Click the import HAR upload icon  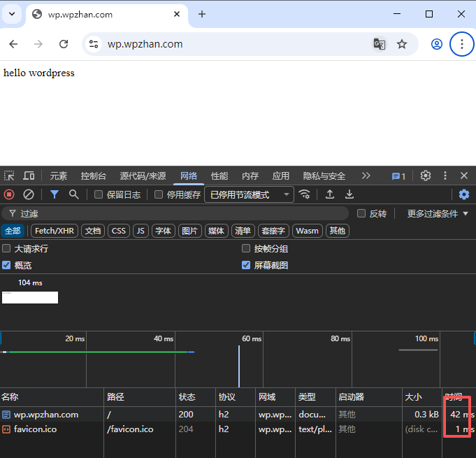pos(330,194)
